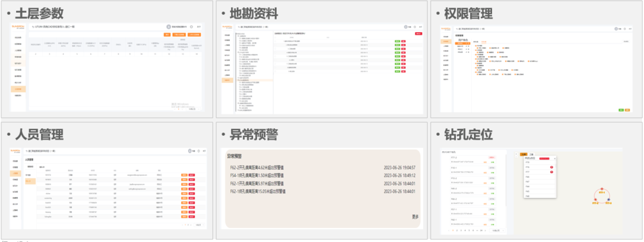Open the page-size dropdown in 土层参数 table
This screenshot has width=644, height=242.
tap(193, 109)
